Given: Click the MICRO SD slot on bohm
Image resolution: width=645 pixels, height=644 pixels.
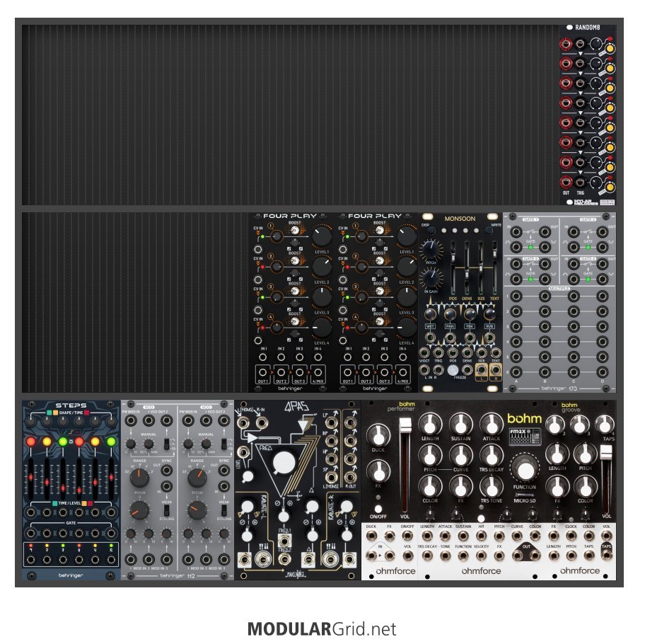Looking at the screenshot, I should pyautogui.click(x=525, y=495).
